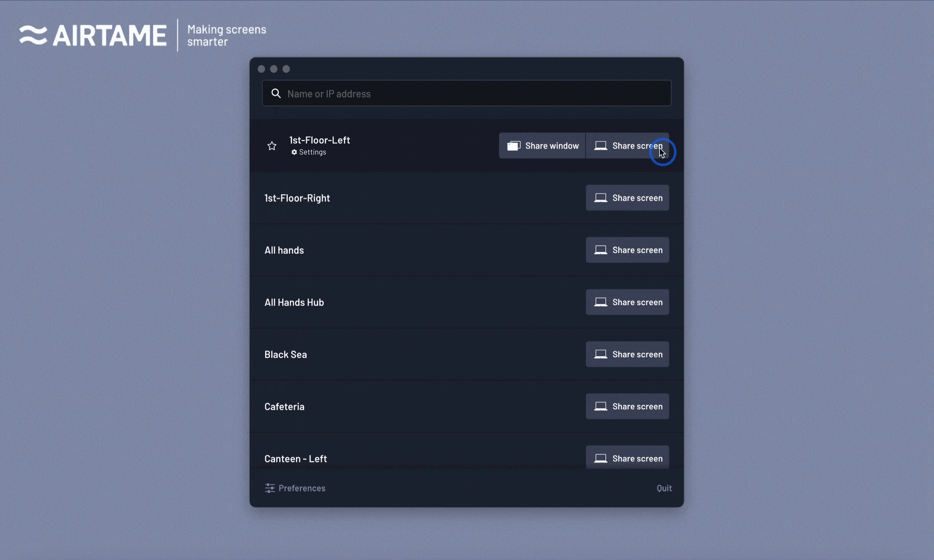Image resolution: width=934 pixels, height=560 pixels.
Task: Enable screen sharing on 1st-Floor-Right
Action: pyautogui.click(x=627, y=197)
